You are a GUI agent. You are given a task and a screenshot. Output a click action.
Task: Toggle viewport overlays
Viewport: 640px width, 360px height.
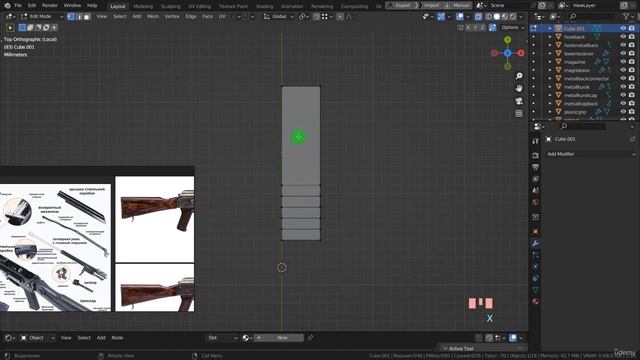[460, 17]
